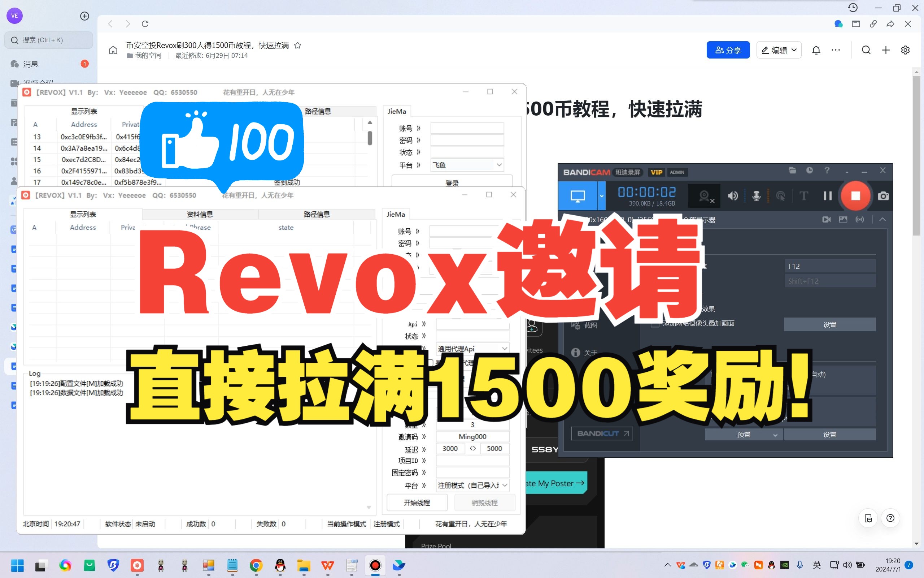Image resolution: width=924 pixels, height=578 pixels.
Task: Stop recording with the red Bandicam button
Action: [856, 196]
